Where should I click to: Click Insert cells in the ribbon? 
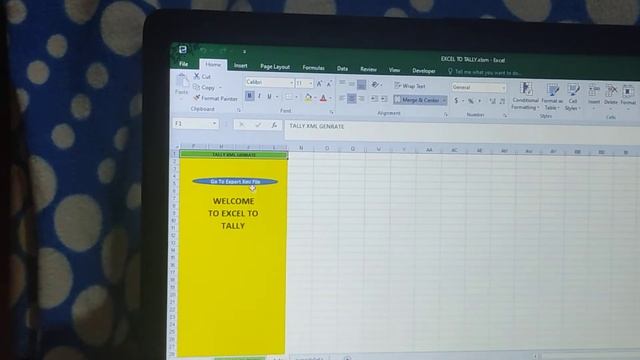(x=594, y=96)
